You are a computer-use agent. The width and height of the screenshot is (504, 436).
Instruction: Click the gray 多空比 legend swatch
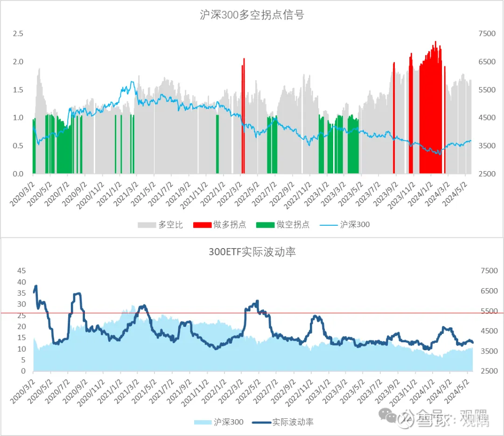pyautogui.click(x=147, y=225)
